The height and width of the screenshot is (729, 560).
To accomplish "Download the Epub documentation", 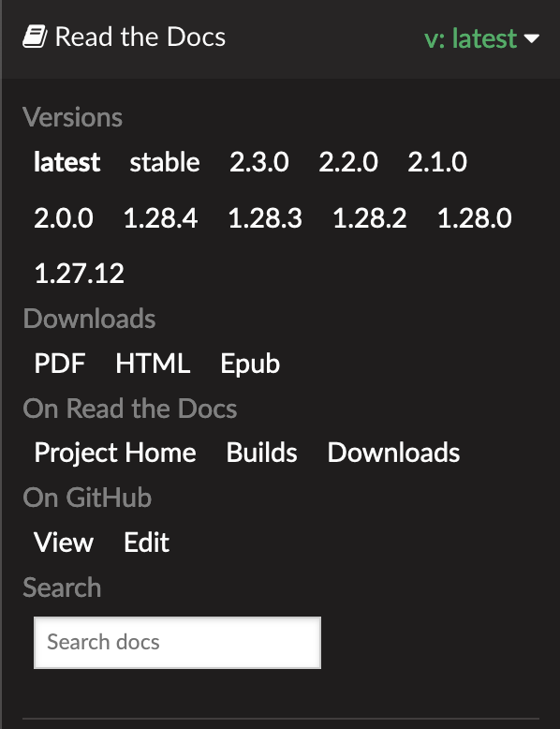I will (x=250, y=364).
